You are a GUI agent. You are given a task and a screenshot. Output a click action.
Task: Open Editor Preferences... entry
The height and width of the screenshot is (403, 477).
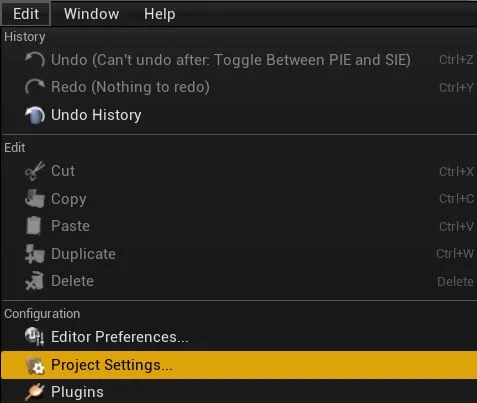(239, 337)
